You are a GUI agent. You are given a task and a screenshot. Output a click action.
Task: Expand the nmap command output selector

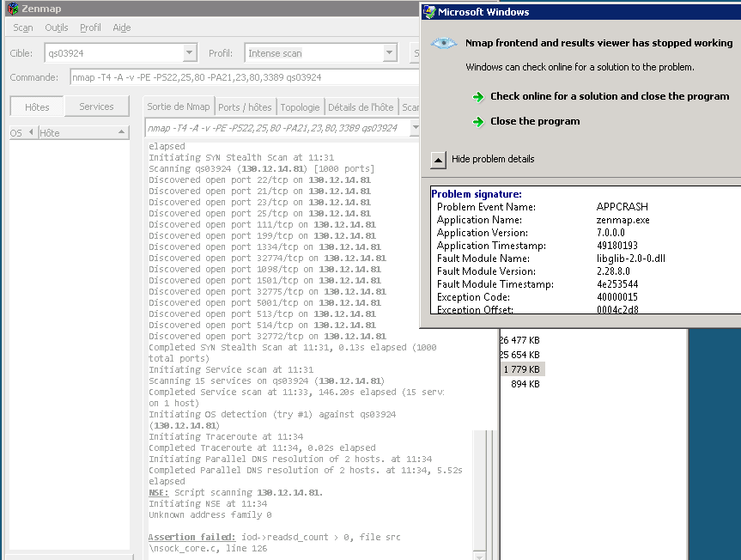pos(415,129)
